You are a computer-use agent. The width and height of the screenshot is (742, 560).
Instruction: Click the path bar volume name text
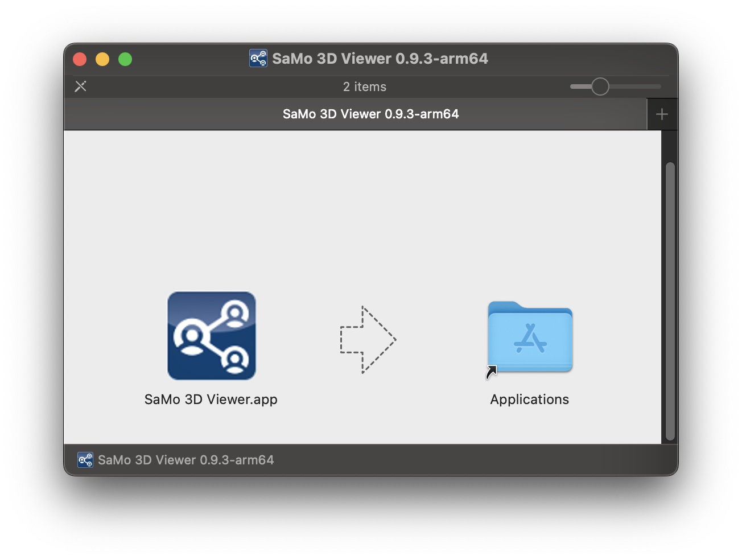[x=186, y=460]
